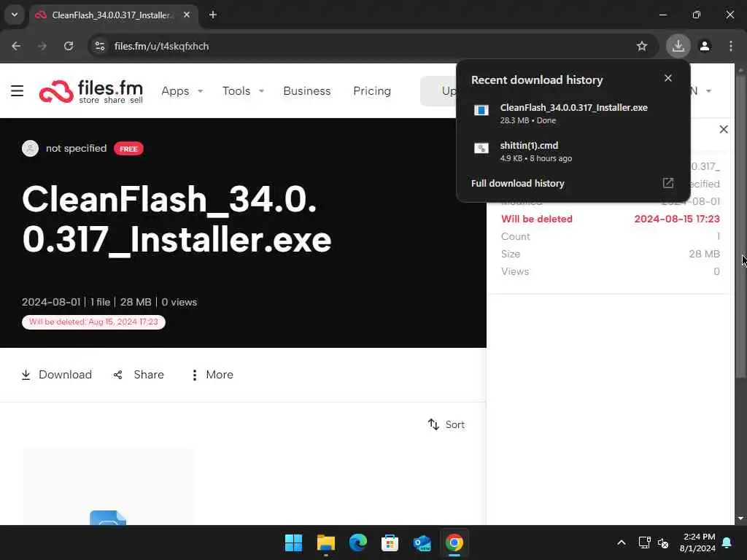Open the language dropdown arrow
The image size is (747, 560).
(x=709, y=91)
